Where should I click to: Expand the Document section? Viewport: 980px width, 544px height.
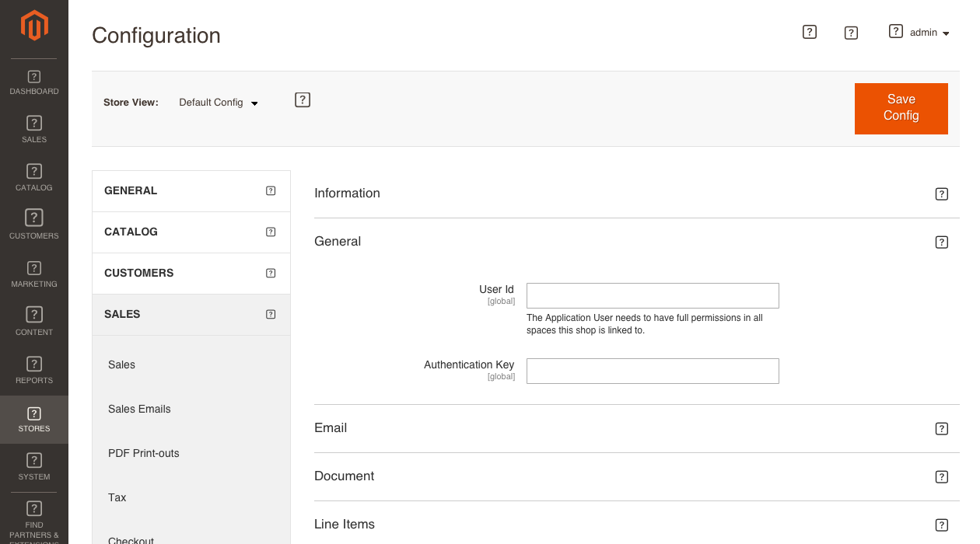click(344, 476)
